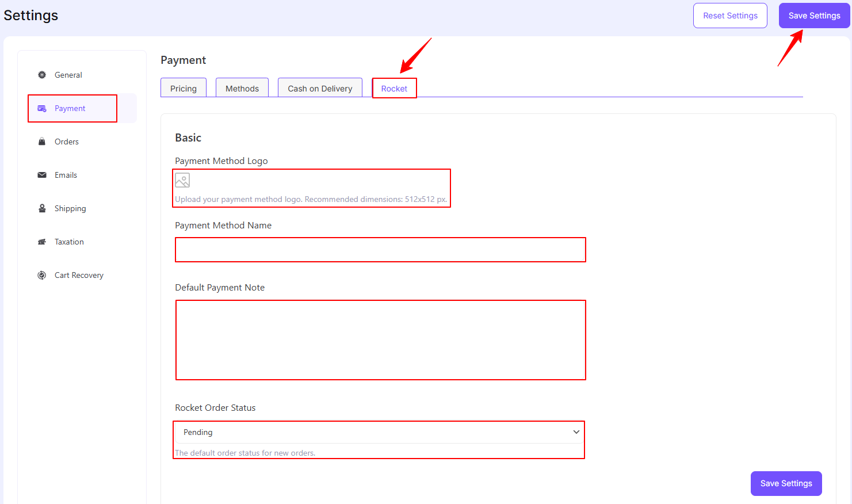852x504 pixels.
Task: Open the Rocket Order Status dropdown
Action: point(379,432)
